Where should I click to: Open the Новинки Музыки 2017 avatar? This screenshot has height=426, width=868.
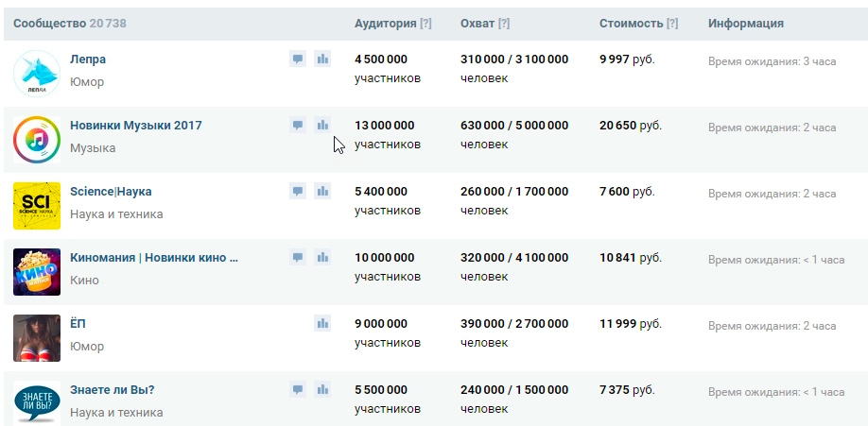point(37,140)
